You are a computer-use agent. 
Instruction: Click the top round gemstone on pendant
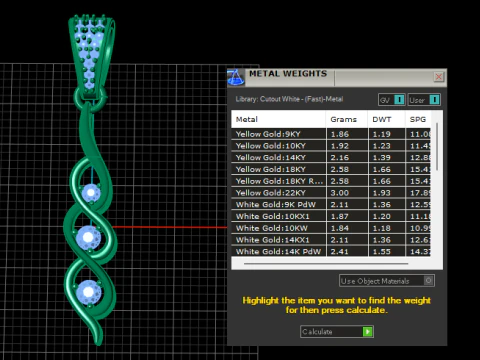coord(91,193)
